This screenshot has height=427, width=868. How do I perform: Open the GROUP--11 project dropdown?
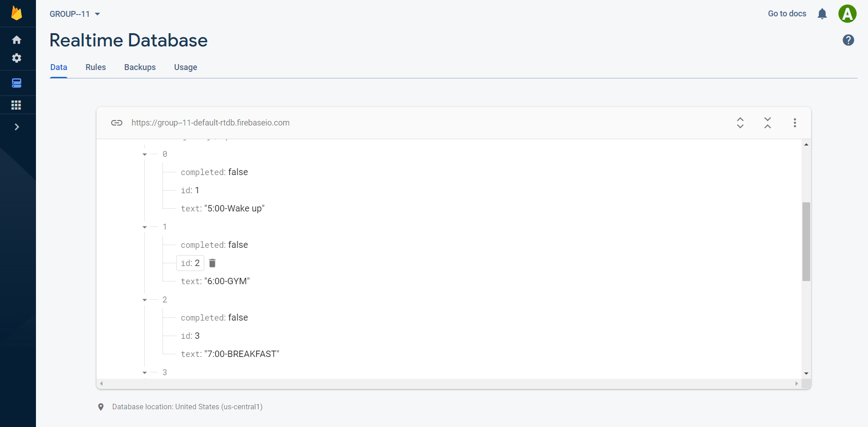click(x=75, y=14)
